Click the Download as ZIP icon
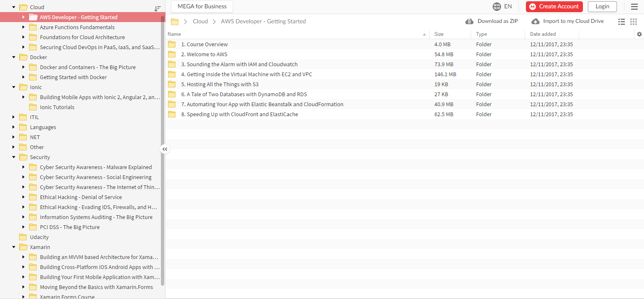This screenshot has width=644, height=299. [x=469, y=21]
